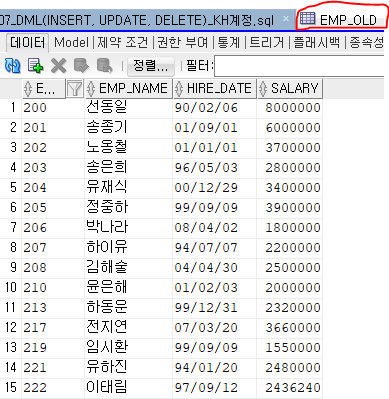Delete selected row X icon
Viewport: 389px width, 399px height.
point(58,65)
